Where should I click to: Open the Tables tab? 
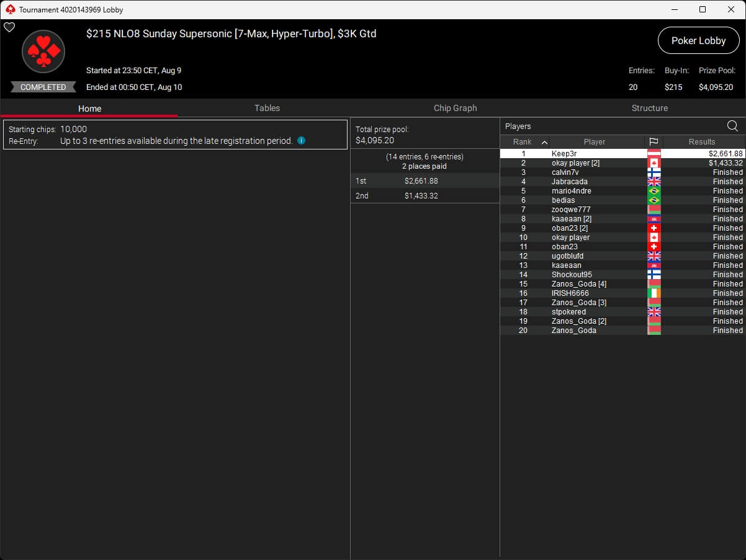pyautogui.click(x=267, y=108)
